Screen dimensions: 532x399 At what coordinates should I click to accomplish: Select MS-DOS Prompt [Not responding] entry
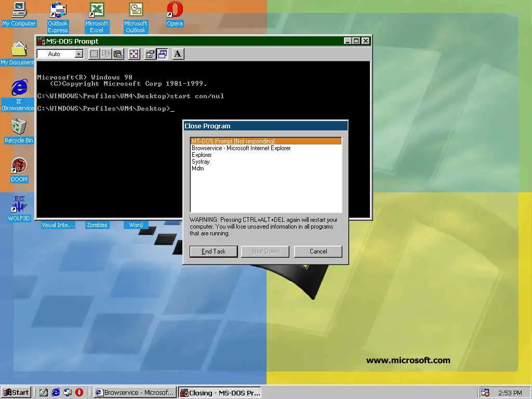[x=266, y=141]
